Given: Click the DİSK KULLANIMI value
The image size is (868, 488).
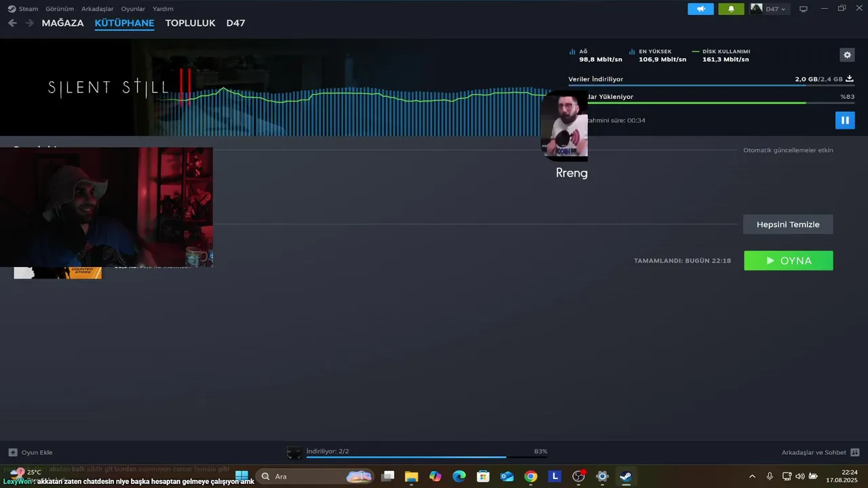Looking at the screenshot, I should [726, 60].
